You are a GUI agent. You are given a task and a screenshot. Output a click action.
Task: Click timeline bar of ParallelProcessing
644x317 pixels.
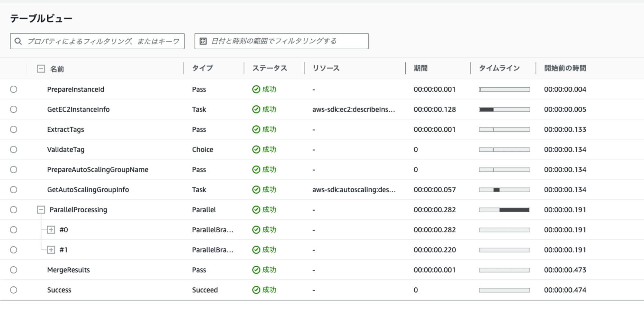coord(504,210)
